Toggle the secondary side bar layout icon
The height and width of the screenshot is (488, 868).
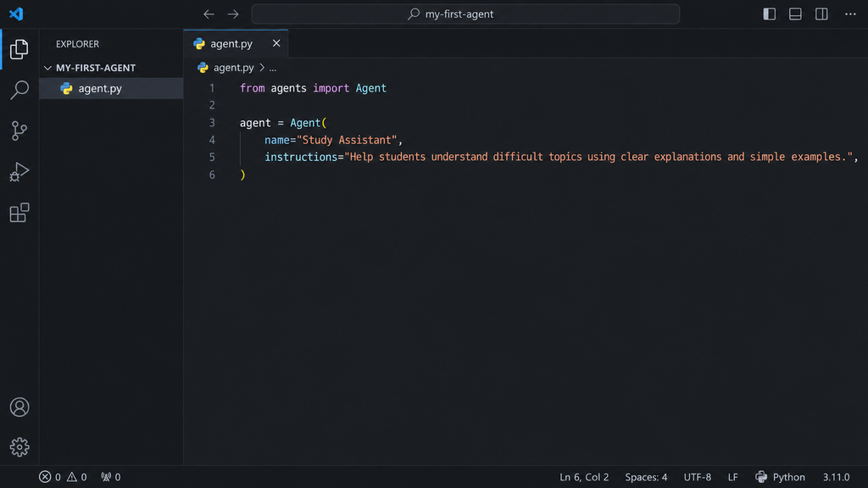821,14
